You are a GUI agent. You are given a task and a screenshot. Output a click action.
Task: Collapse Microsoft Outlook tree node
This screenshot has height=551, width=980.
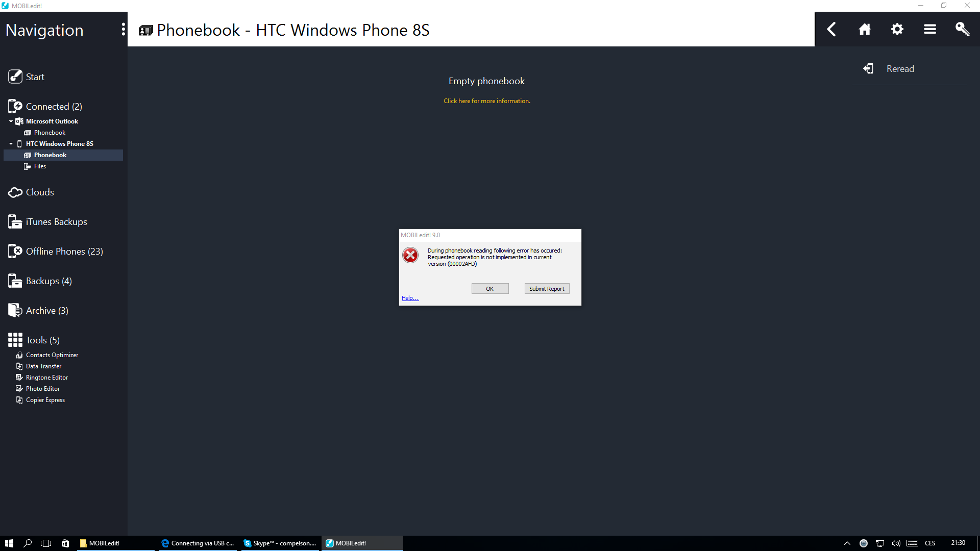[11, 121]
